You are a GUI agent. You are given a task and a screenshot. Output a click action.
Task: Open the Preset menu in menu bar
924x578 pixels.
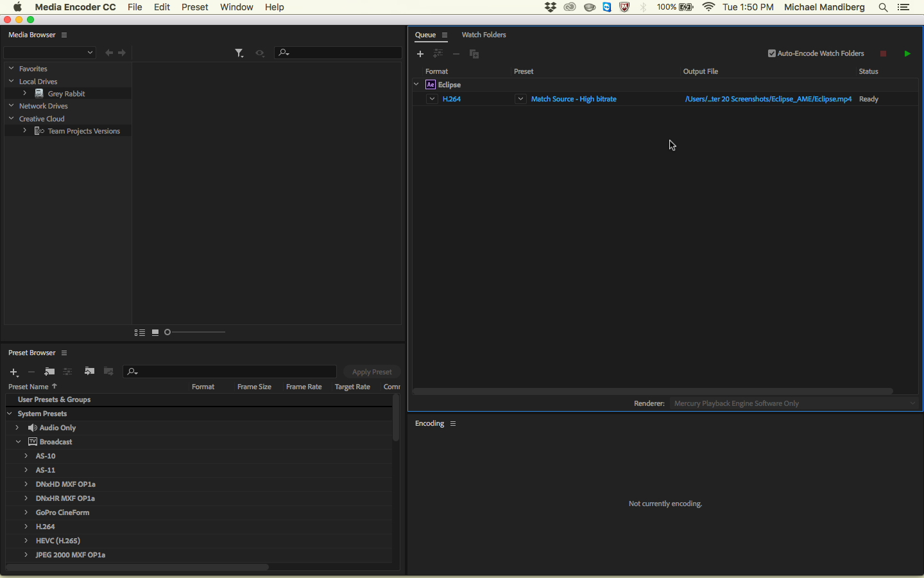(x=194, y=7)
